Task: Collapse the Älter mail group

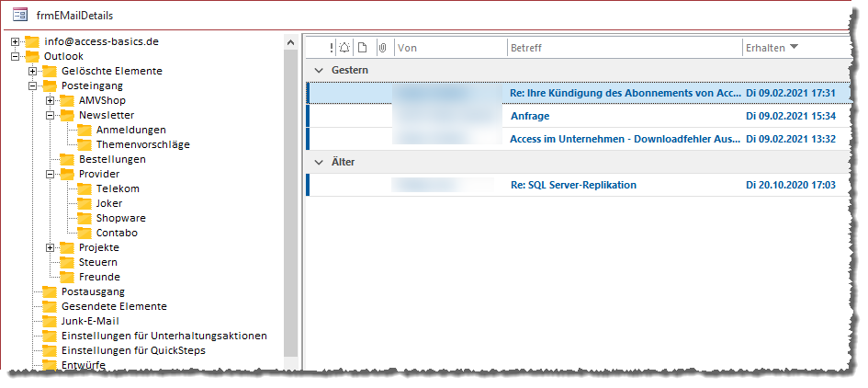Action: [319, 163]
